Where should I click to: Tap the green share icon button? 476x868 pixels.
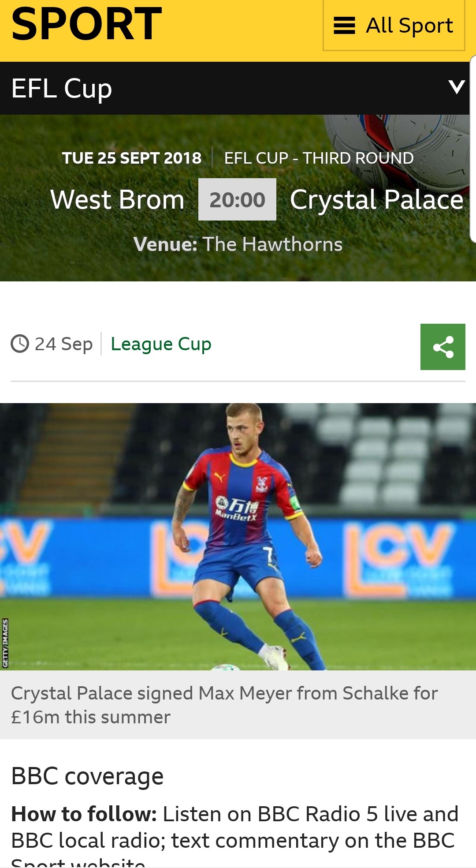coord(443,347)
